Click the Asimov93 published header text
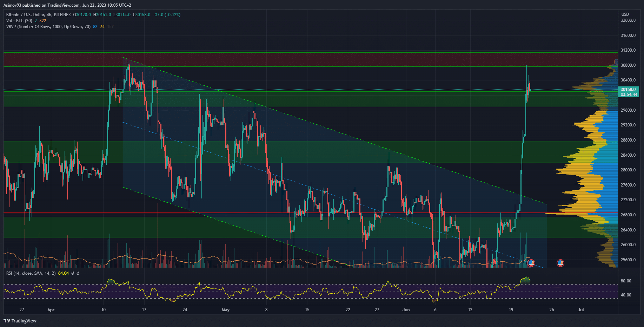Image resolution: width=644 pixels, height=327 pixels. [x=68, y=5]
